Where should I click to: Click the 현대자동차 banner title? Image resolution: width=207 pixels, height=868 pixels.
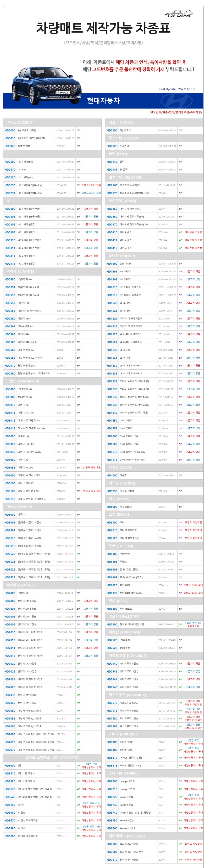[103, 100]
